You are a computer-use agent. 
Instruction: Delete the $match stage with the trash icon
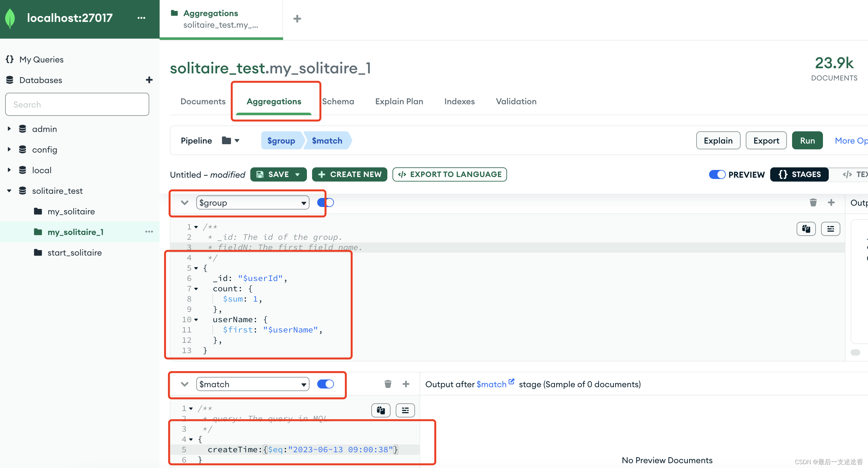coord(388,384)
